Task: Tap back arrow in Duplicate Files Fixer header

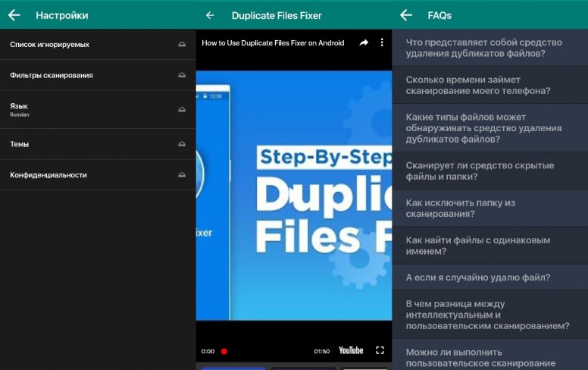Action: click(210, 15)
